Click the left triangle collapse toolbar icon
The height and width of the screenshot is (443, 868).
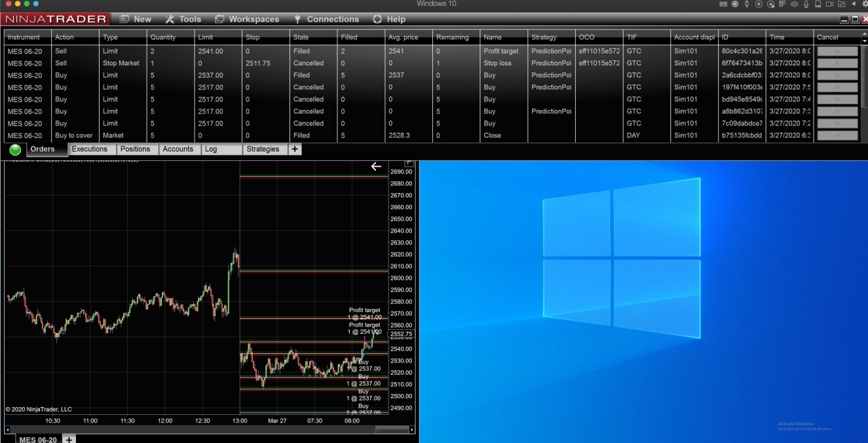[854, 4]
